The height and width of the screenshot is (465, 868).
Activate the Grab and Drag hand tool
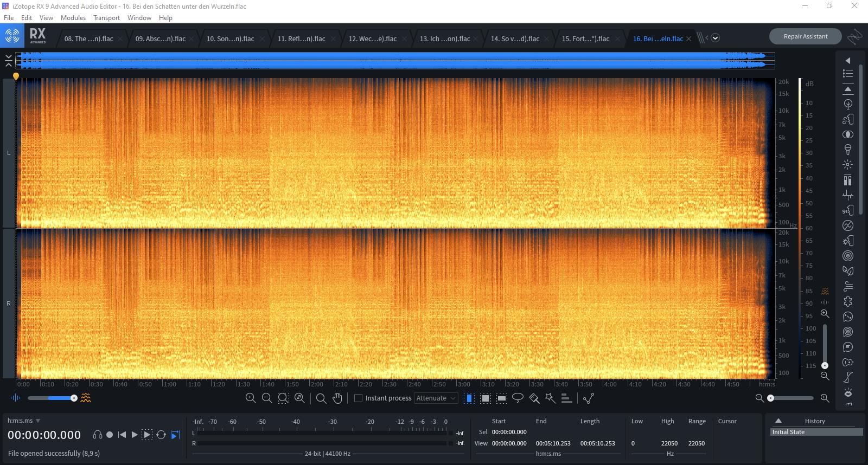pos(337,398)
